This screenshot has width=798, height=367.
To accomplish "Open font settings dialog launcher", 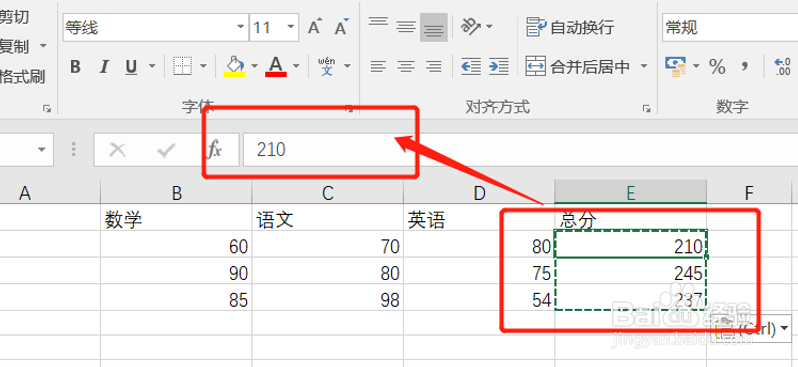I will pos(349,108).
